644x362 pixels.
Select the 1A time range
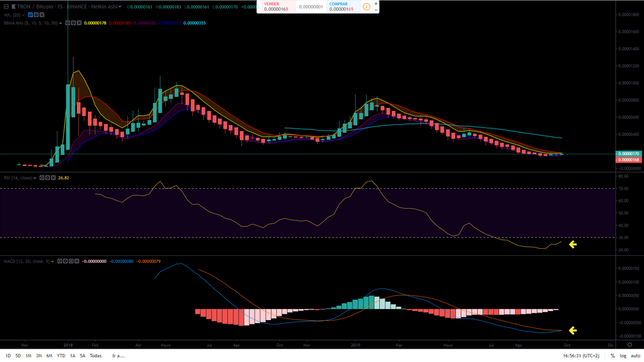pos(72,356)
